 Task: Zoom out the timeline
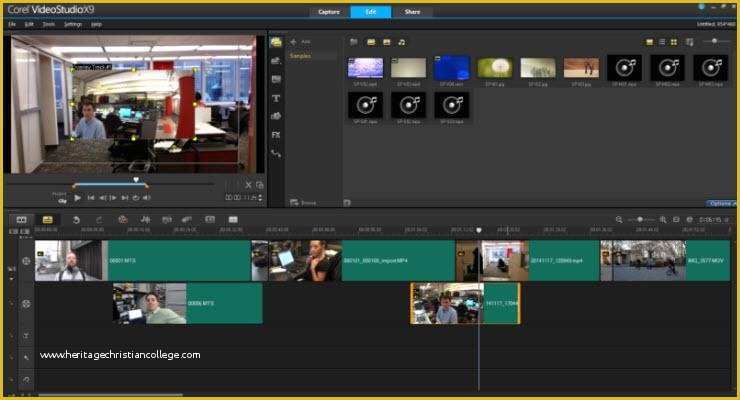click(x=619, y=220)
